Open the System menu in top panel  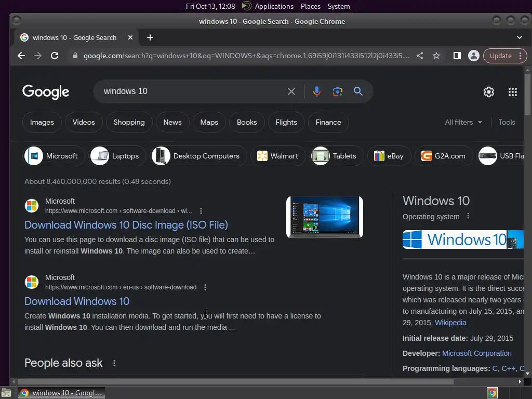(x=339, y=6)
